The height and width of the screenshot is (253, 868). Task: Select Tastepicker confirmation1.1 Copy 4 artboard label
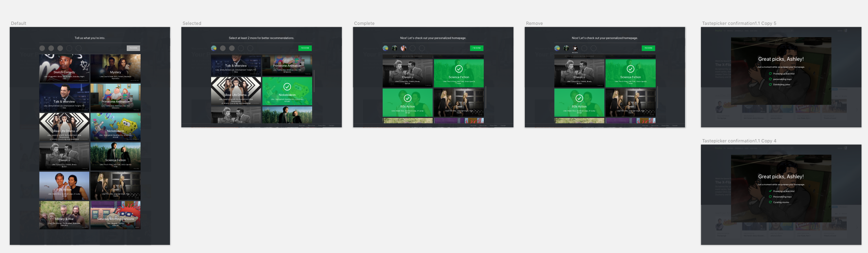(739, 141)
